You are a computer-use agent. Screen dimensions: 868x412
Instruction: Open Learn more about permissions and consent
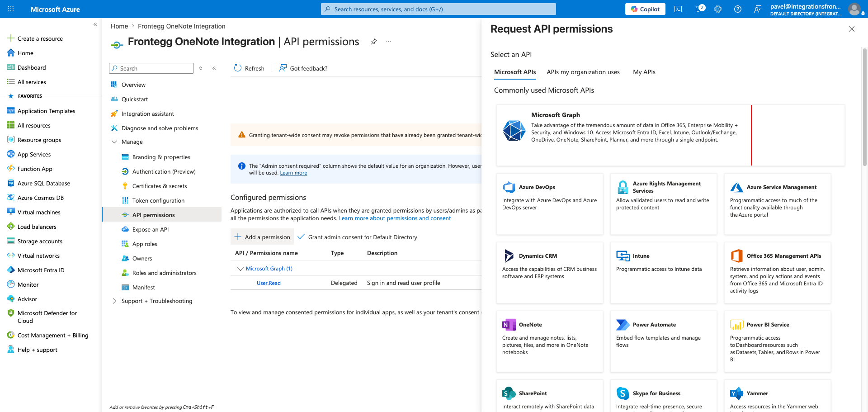[395, 218]
